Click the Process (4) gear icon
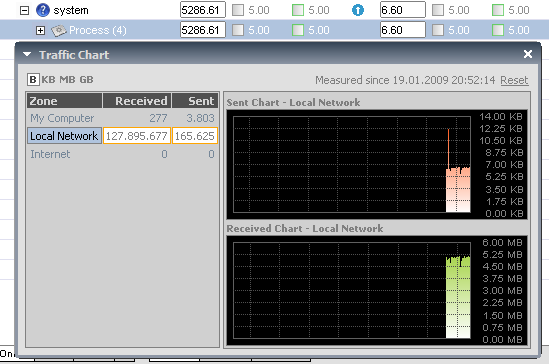Screen dimensions: 549x364 click(58, 30)
